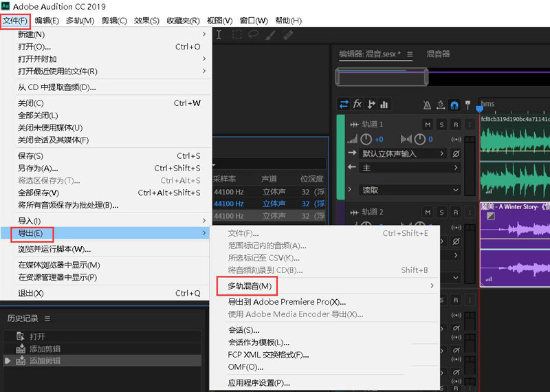Open the 文件(F) menu
This screenshot has height=392, width=550.
point(15,21)
